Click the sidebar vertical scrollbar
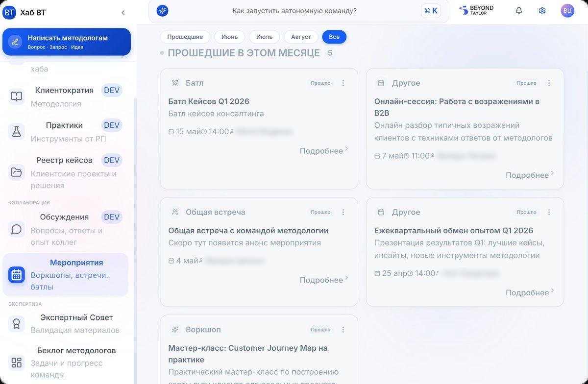Image resolution: width=588 pixels, height=384 pixels. pos(136,240)
